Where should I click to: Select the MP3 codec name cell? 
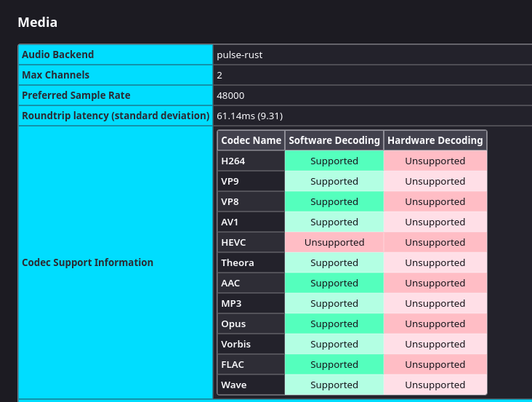[251, 303]
